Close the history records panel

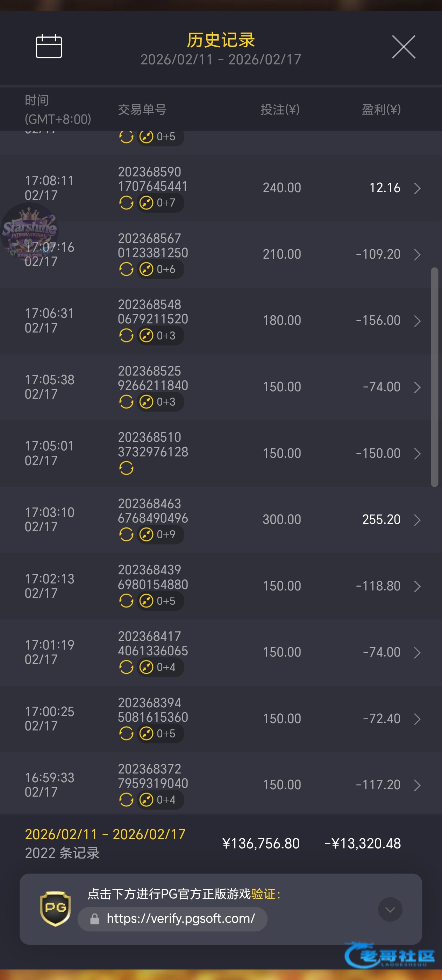[x=403, y=47]
